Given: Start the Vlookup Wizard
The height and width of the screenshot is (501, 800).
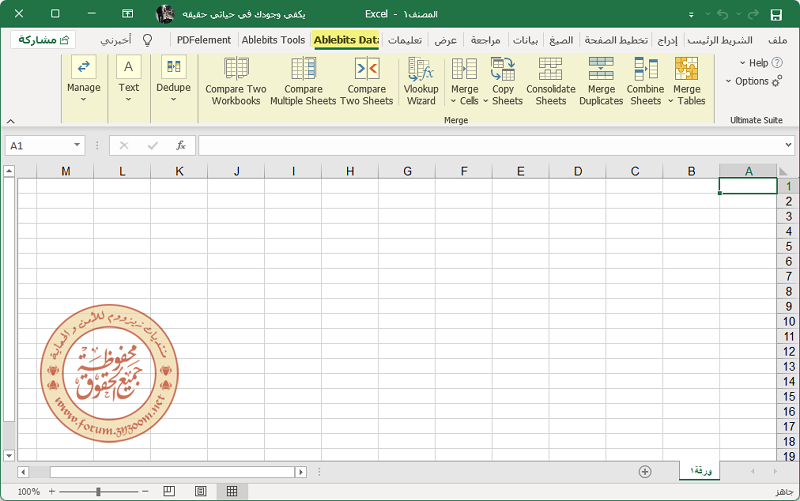Looking at the screenshot, I should [x=421, y=82].
